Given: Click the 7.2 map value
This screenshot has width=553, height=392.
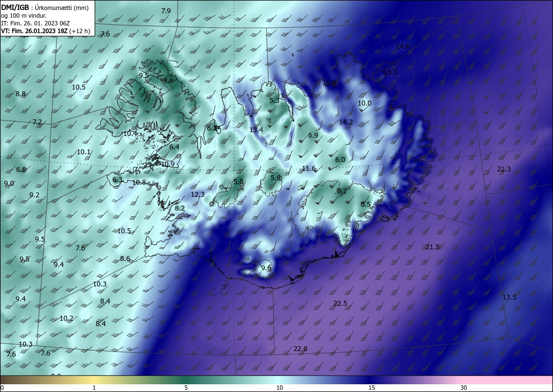Looking at the screenshot, I should pos(37,122).
